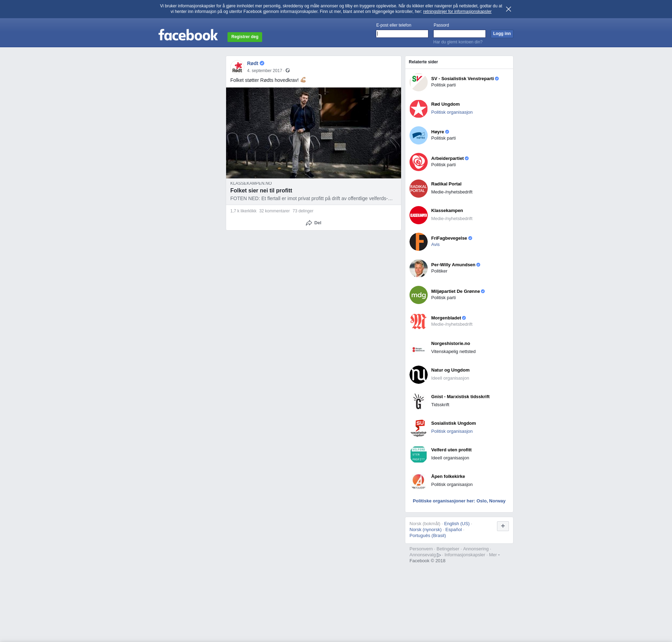
Task: Click the Registrer deg button
Action: tap(245, 37)
